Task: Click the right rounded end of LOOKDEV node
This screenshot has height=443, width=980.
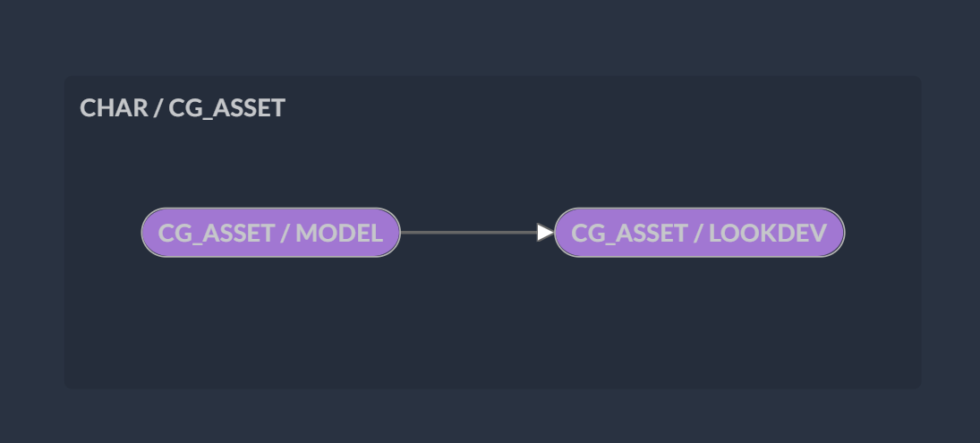Action: 836,233
